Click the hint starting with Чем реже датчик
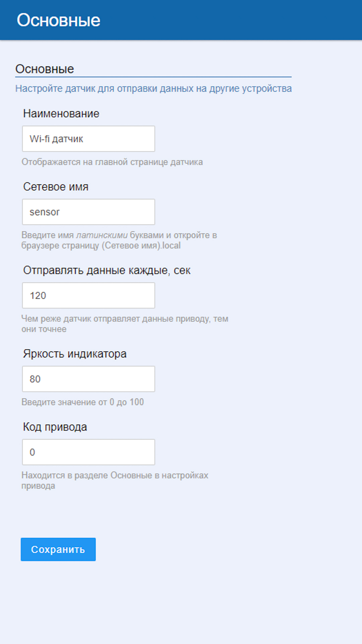 [x=125, y=319]
